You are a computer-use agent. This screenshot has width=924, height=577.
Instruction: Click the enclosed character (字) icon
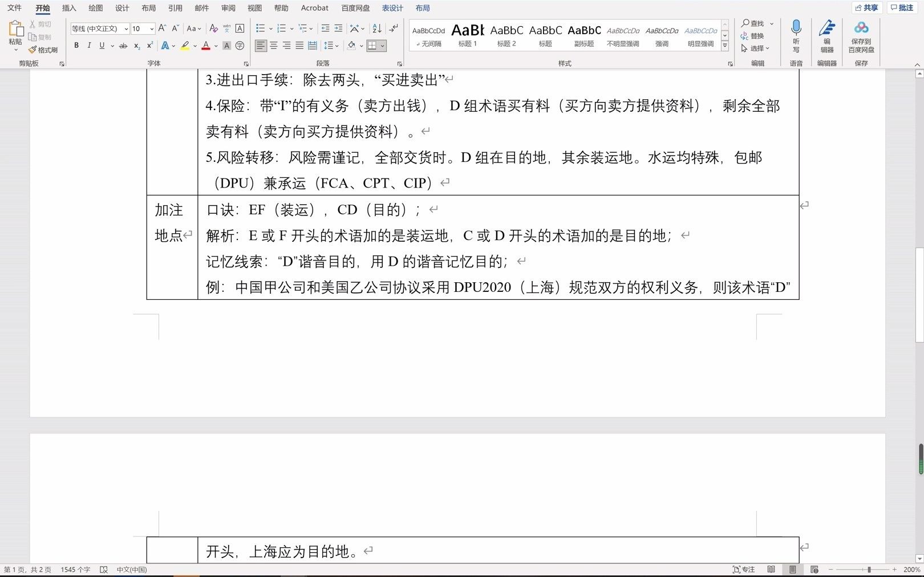240,46
